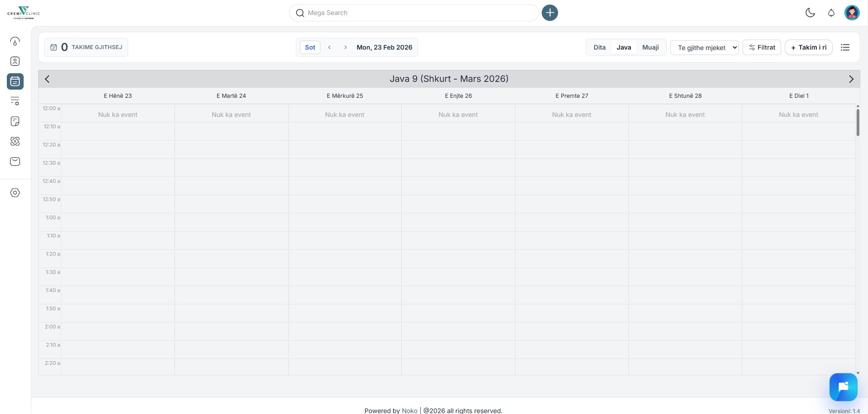Switch to the Dita day view
868x414 pixels.
tap(599, 47)
